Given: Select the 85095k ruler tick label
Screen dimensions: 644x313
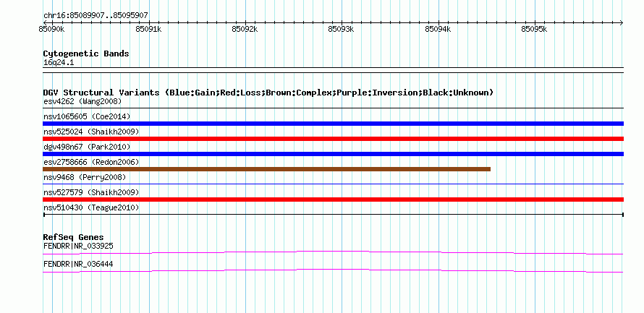Looking at the screenshot, I should [535, 29].
